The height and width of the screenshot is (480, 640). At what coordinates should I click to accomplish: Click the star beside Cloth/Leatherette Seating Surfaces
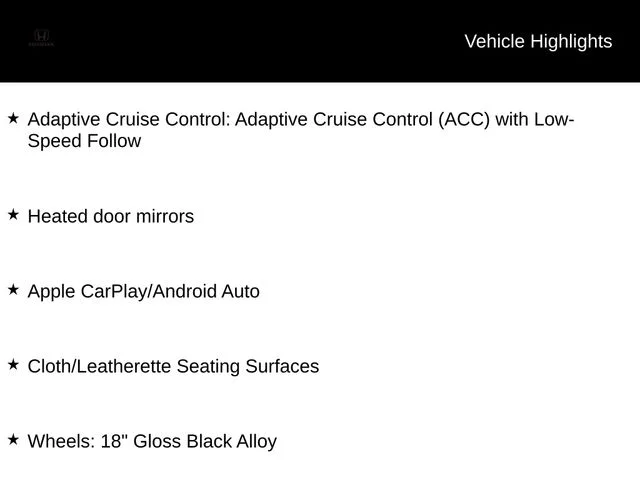tap(13, 364)
